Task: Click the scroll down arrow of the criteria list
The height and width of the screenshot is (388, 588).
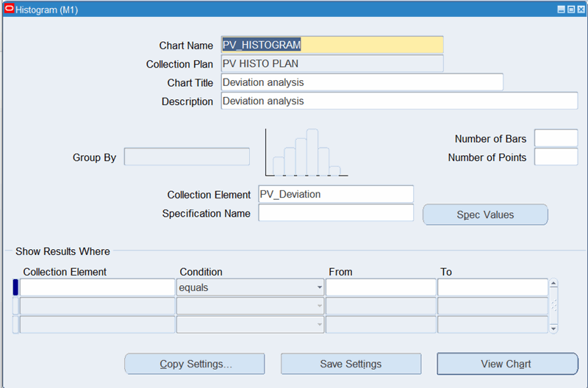Action: pos(553,328)
